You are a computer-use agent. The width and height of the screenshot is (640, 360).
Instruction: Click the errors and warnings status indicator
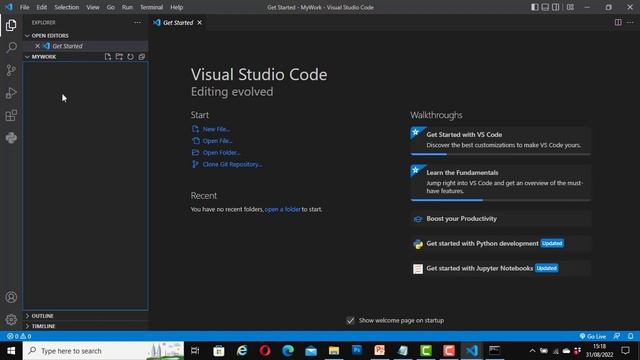pos(19,336)
